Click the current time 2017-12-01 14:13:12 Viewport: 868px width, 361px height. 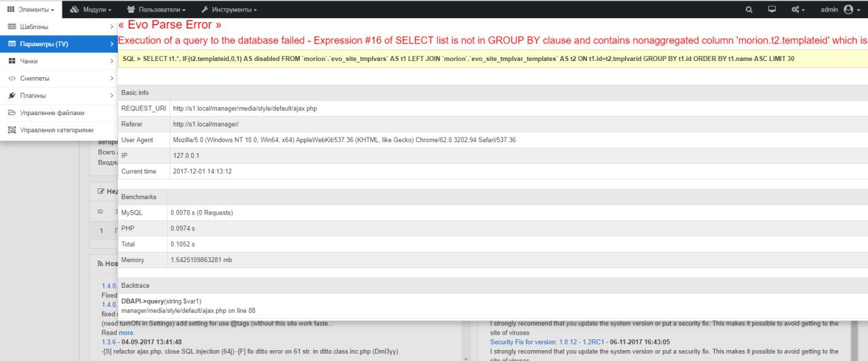click(x=203, y=171)
